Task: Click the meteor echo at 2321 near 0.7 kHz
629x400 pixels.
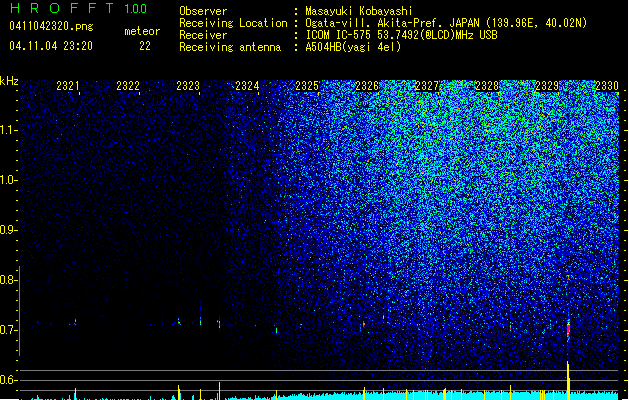Action: click(75, 322)
